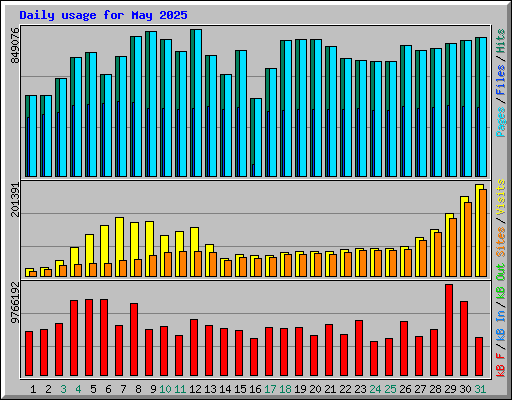Click the "kB Out" legend label
The image size is (512, 400).
click(501, 282)
